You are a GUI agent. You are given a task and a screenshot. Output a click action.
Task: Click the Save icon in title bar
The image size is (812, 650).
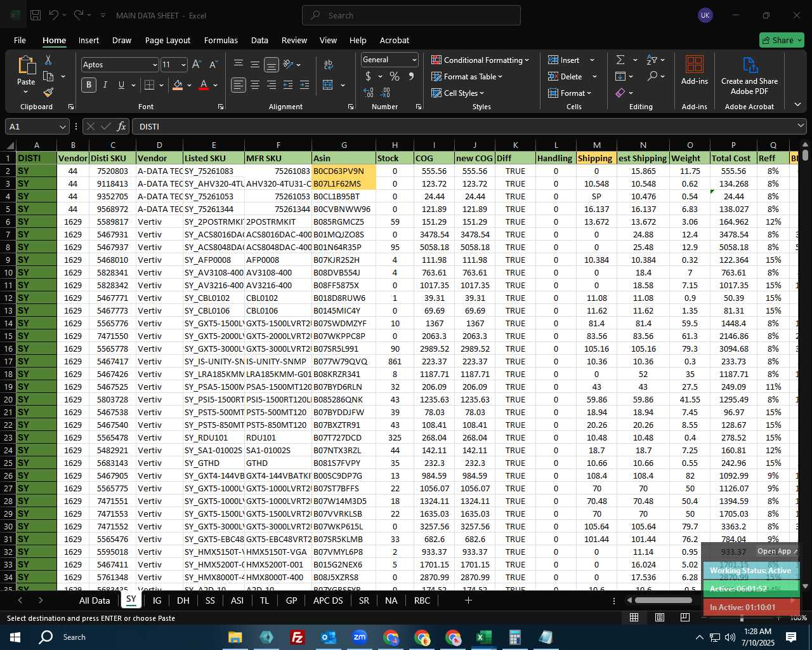click(36, 15)
